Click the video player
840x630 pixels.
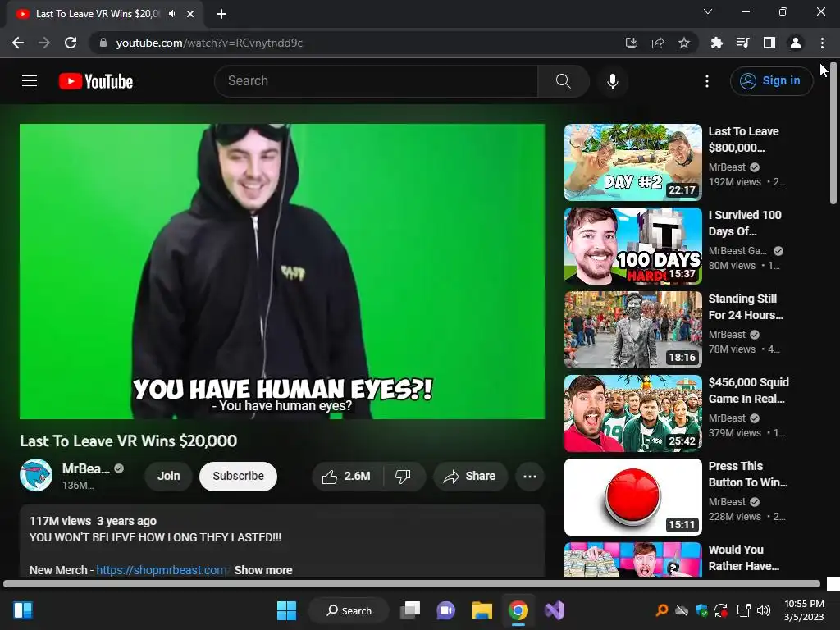coord(282,271)
